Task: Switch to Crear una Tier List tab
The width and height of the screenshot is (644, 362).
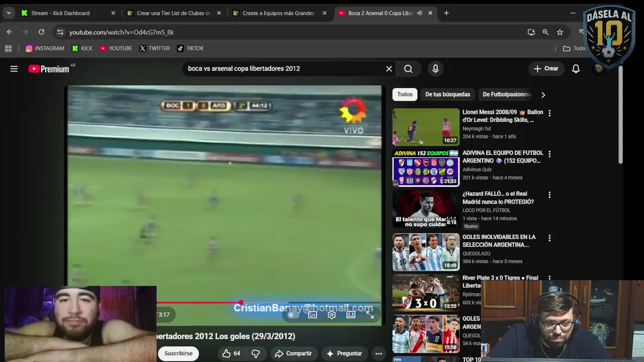Action: point(173,13)
